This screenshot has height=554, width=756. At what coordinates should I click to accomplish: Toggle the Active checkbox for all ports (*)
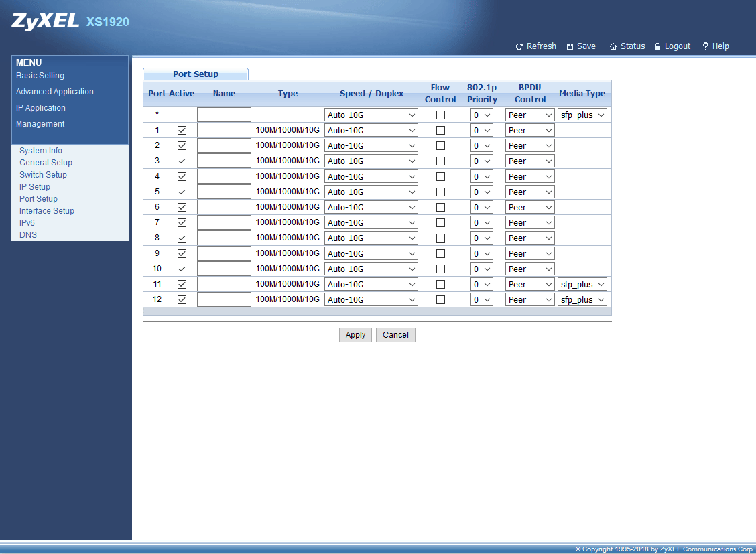point(182,115)
